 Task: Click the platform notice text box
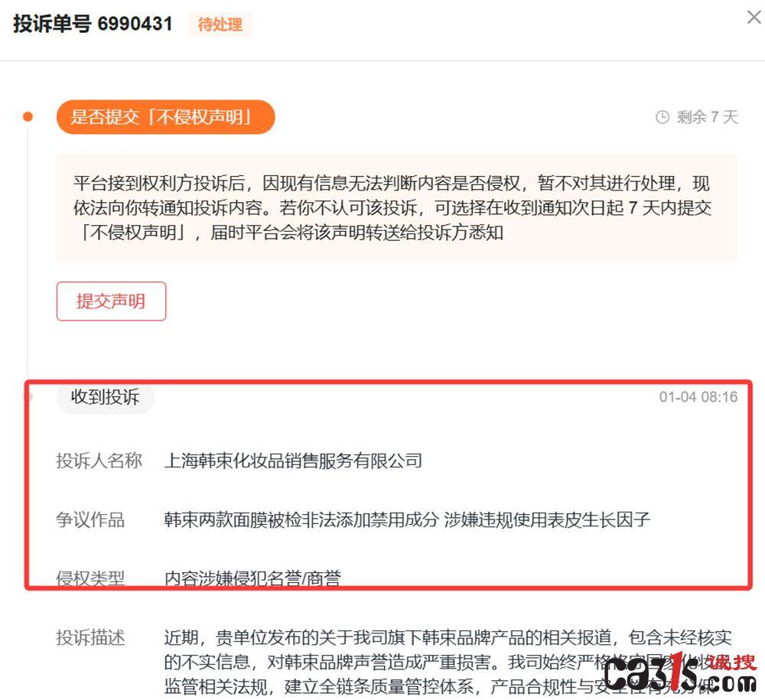click(397, 208)
